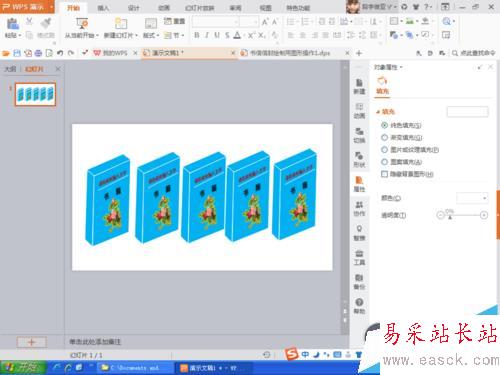Select picture or texture fill option
The width and height of the screenshot is (500, 375).
pos(384,150)
